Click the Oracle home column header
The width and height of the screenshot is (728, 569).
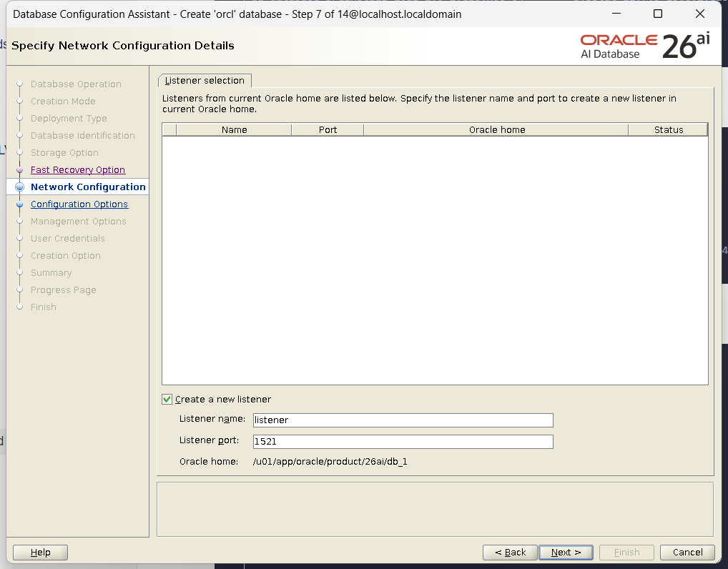(496, 130)
